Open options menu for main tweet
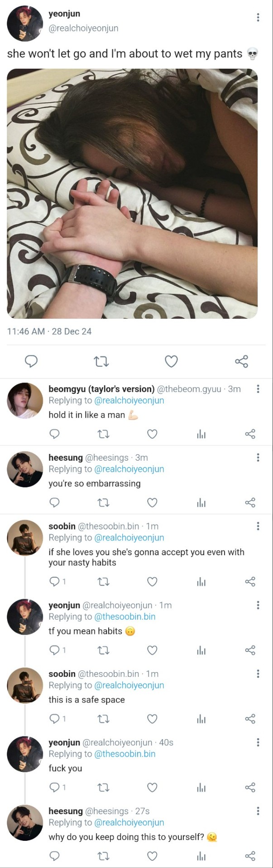Viewport: 273px width, 868px height. 258,18
